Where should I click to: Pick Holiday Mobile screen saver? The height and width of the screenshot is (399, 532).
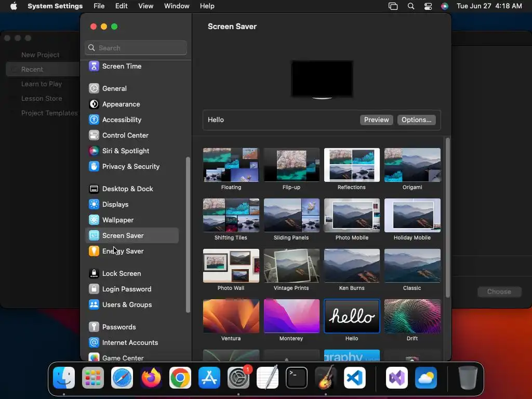[x=412, y=216]
